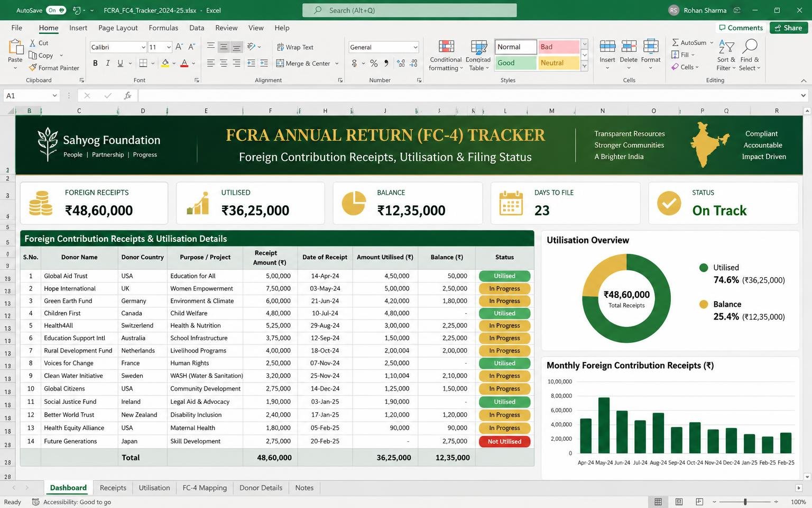Switch to Page Layout view icon
Screen dimensions: 812x508
[x=679, y=502]
